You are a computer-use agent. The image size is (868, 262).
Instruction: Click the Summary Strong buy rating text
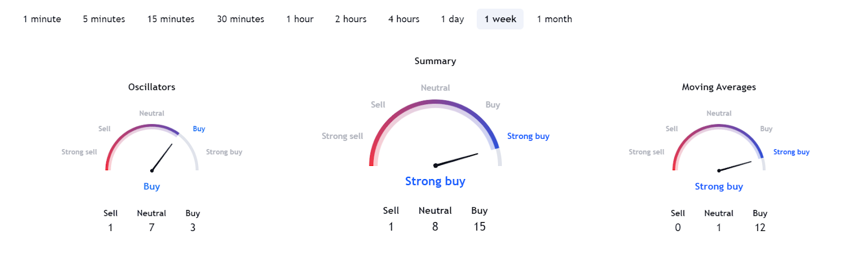pyautogui.click(x=435, y=181)
